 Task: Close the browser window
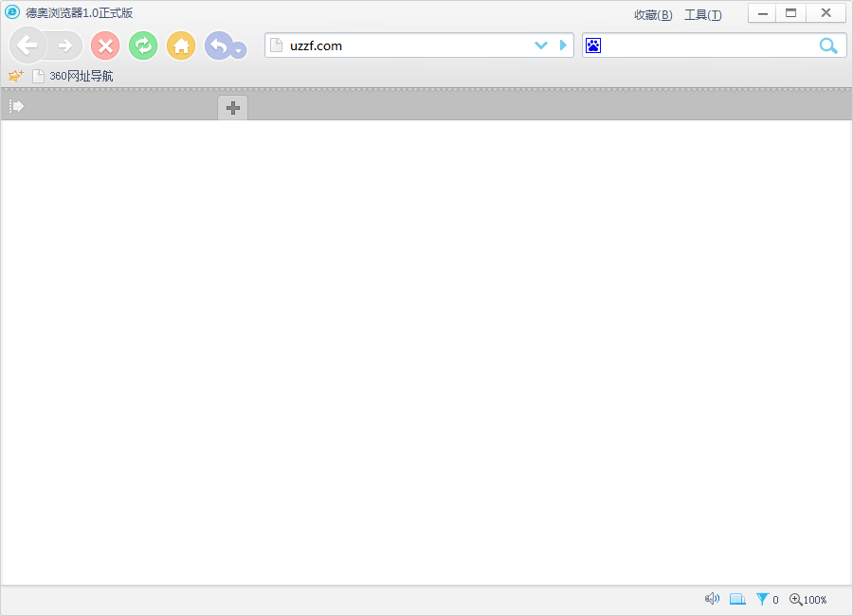[826, 13]
